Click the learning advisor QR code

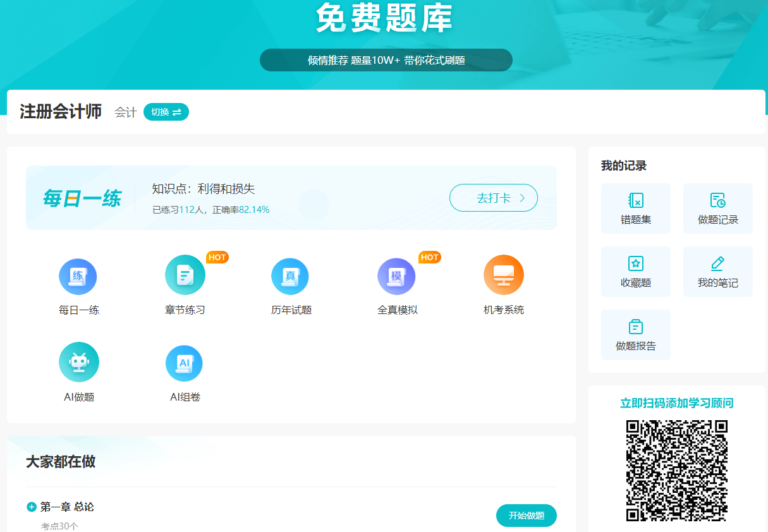(676, 469)
